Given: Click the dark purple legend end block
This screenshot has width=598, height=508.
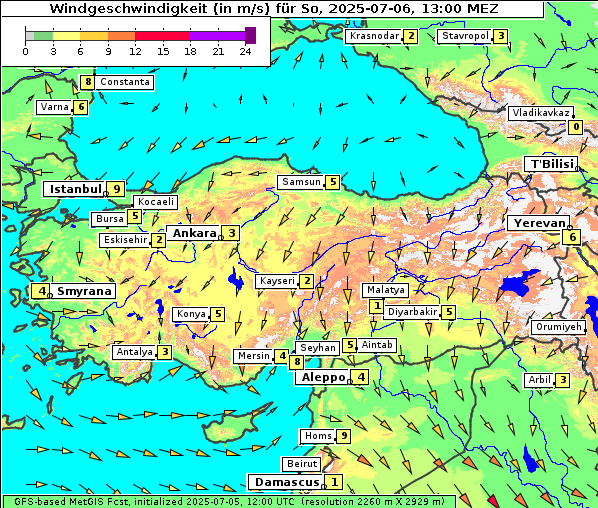Looking at the screenshot, I should click(x=251, y=35).
